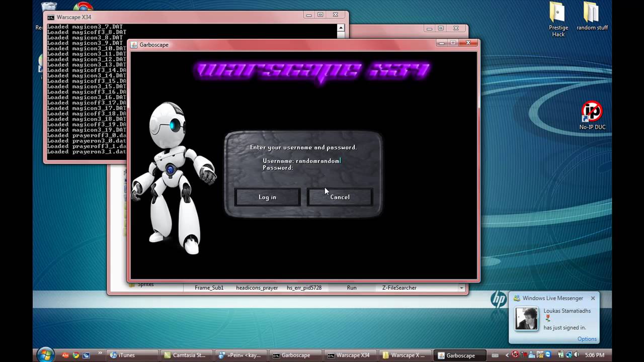Image resolution: width=644 pixels, height=362 pixels.
Task: Click the Cancel button in login box
Action: tap(340, 197)
